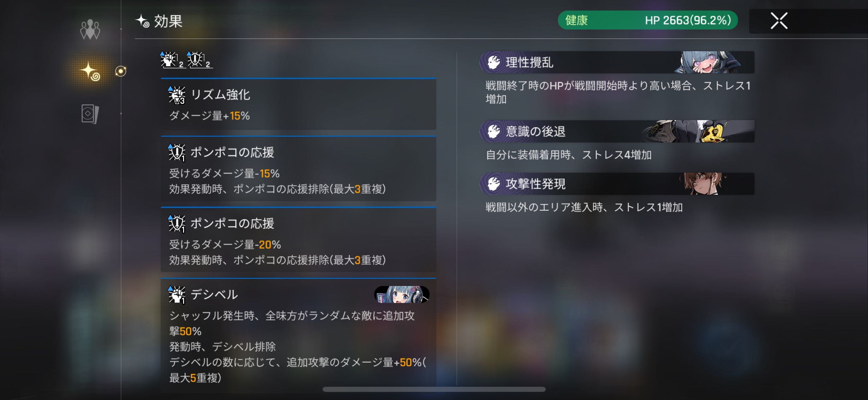Click the デシベル fist buff icon
The height and width of the screenshot is (400, 868).
(x=177, y=294)
